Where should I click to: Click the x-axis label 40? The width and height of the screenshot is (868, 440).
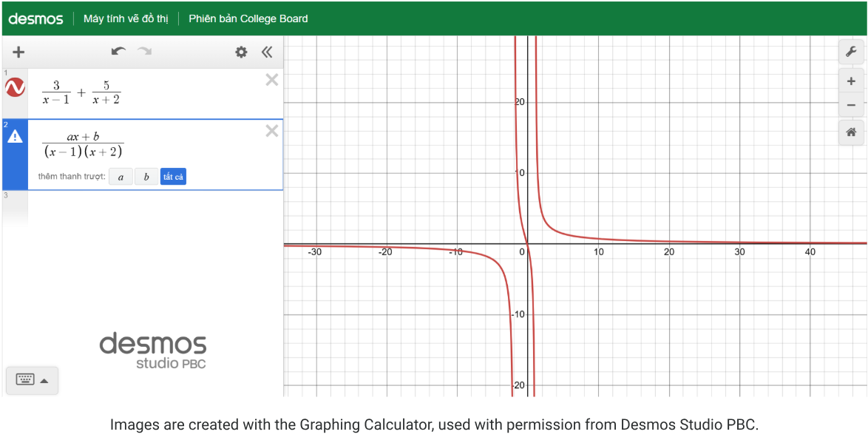(810, 252)
